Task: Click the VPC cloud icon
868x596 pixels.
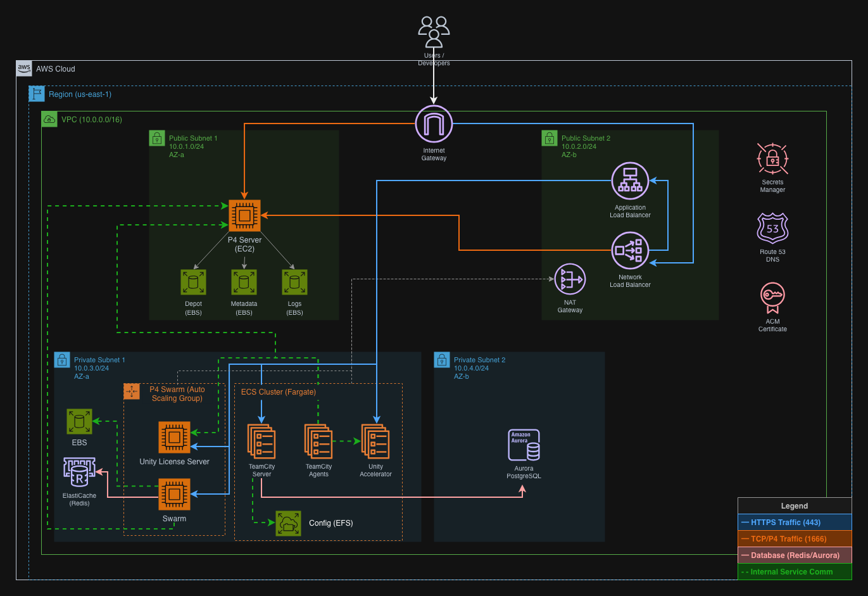Action: coord(49,119)
